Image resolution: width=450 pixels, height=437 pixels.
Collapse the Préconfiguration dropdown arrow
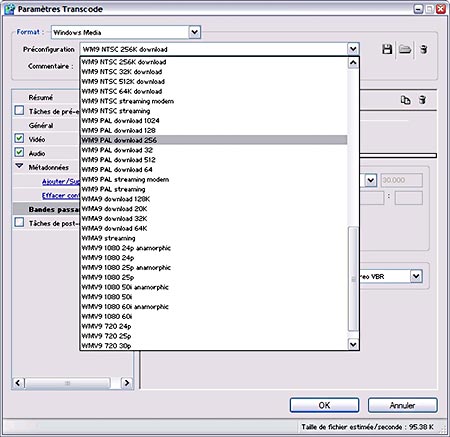point(353,49)
